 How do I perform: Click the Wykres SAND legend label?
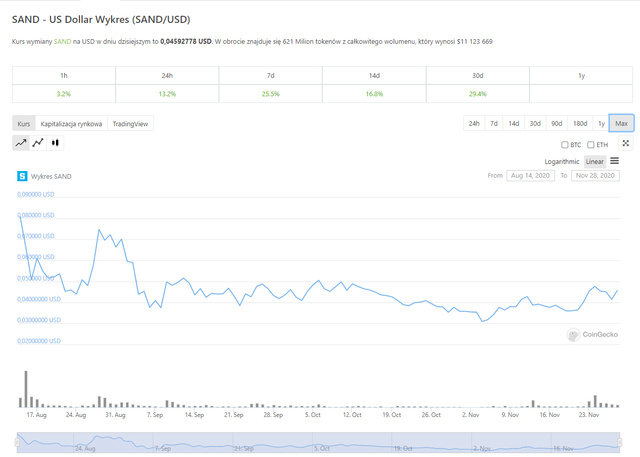click(x=51, y=176)
